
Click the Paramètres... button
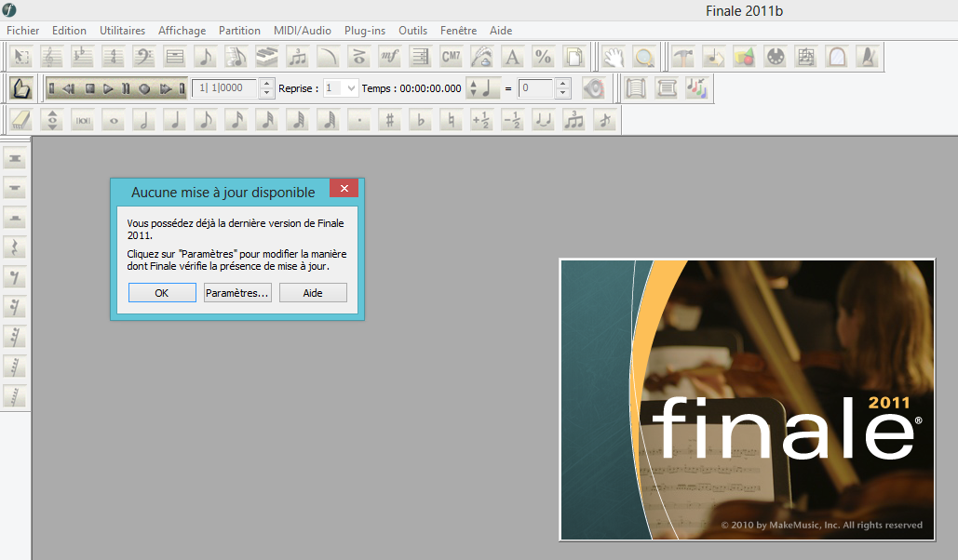237,292
